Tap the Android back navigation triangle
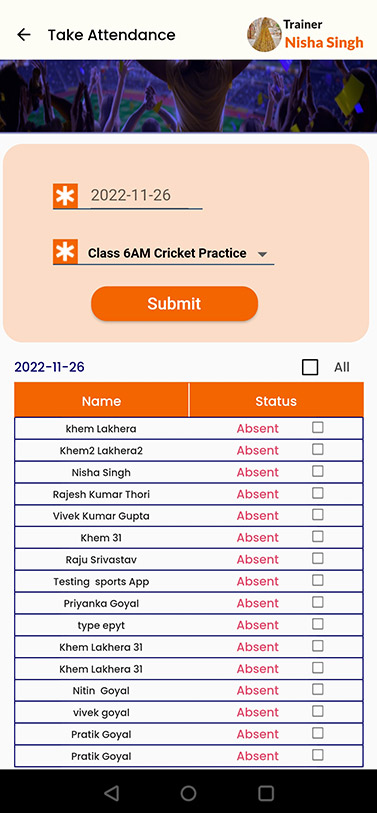The height and width of the screenshot is (813, 377). [111, 793]
